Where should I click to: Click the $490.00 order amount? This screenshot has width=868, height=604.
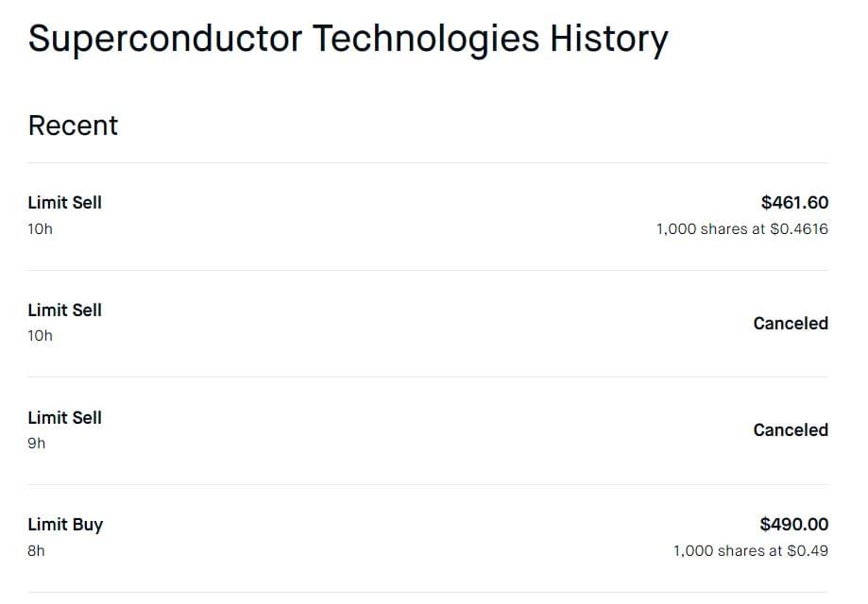[x=793, y=525]
